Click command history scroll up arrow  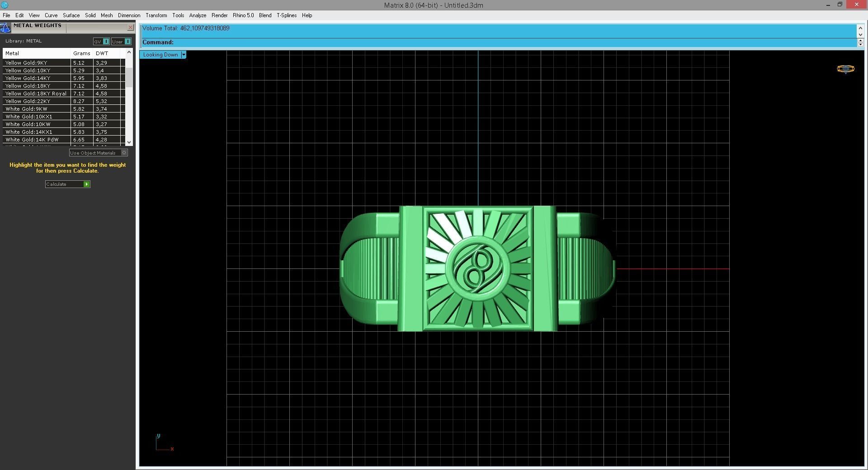click(x=860, y=28)
